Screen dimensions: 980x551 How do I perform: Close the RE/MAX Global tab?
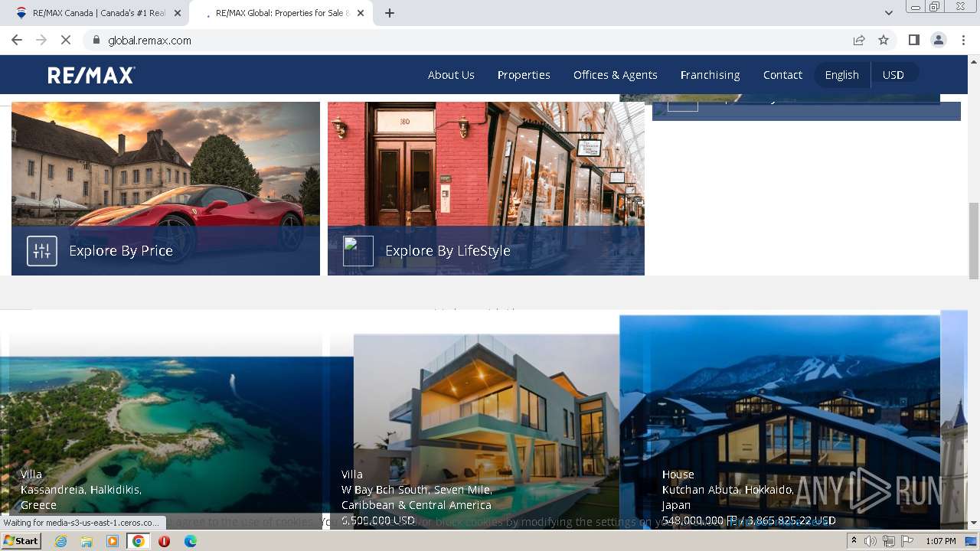coord(362,13)
